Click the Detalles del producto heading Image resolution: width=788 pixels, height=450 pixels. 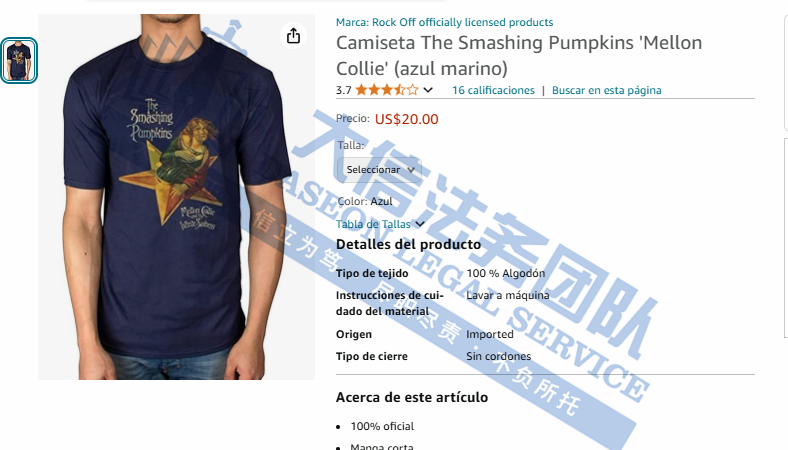pos(408,244)
